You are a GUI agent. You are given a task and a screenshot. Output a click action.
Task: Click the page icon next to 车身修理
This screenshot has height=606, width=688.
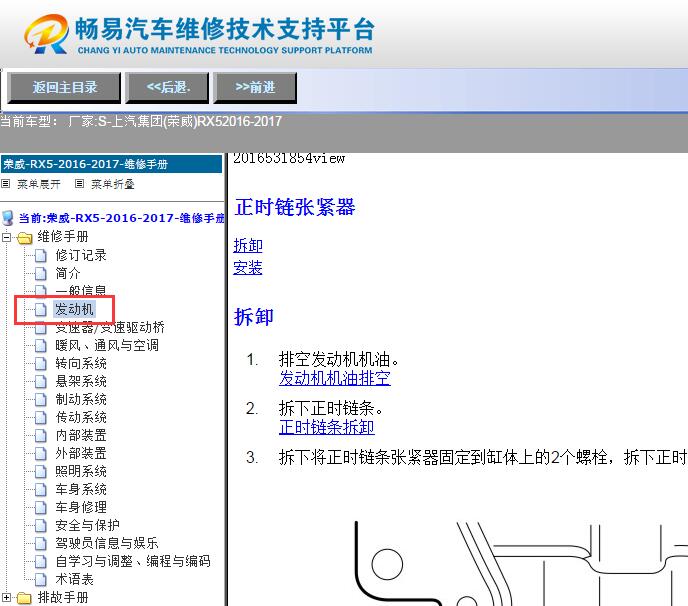click(40, 507)
